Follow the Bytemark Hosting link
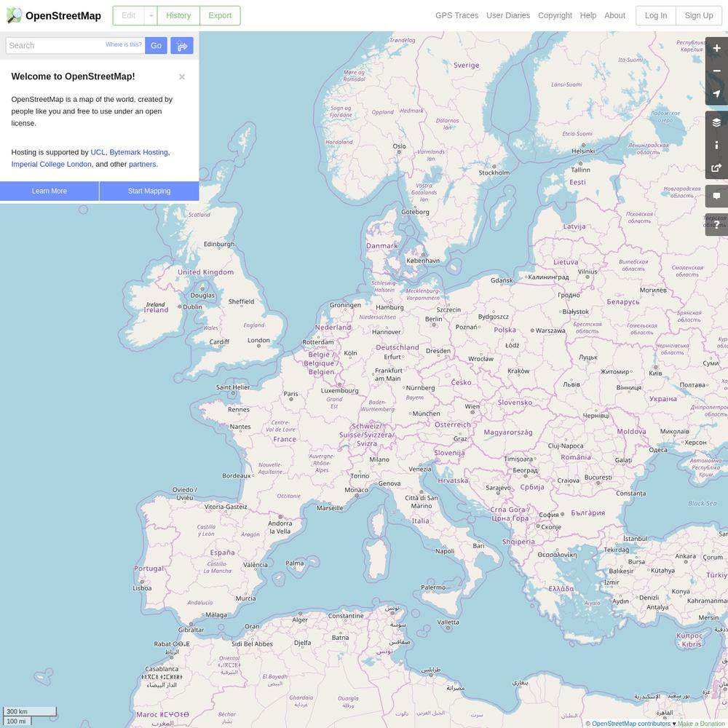 (x=139, y=152)
